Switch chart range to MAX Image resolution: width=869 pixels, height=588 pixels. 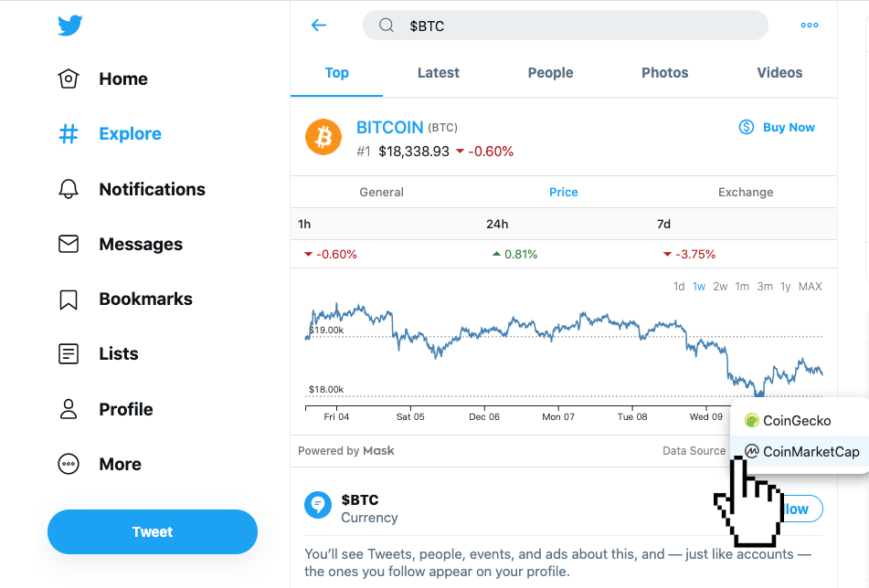click(x=810, y=287)
